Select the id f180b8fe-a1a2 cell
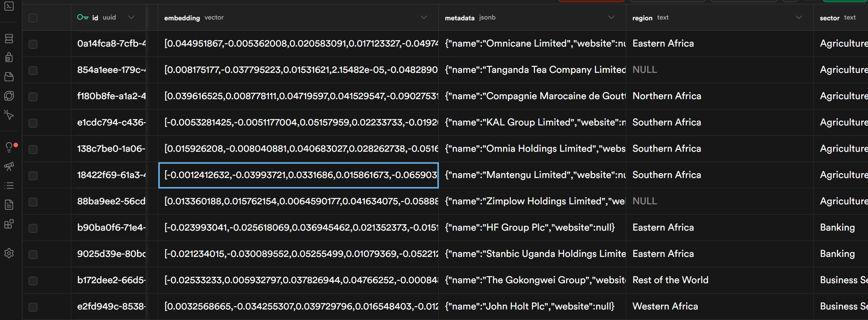The height and width of the screenshot is (320, 868). click(108, 96)
